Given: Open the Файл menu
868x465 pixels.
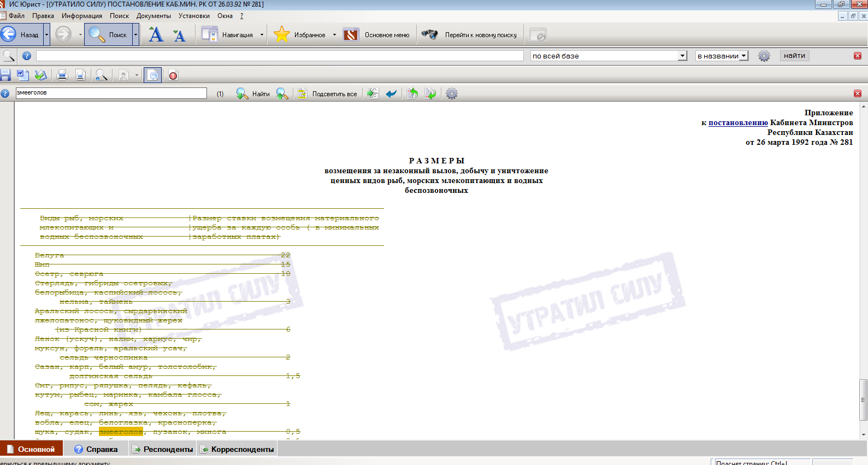Looking at the screenshot, I should (16, 16).
